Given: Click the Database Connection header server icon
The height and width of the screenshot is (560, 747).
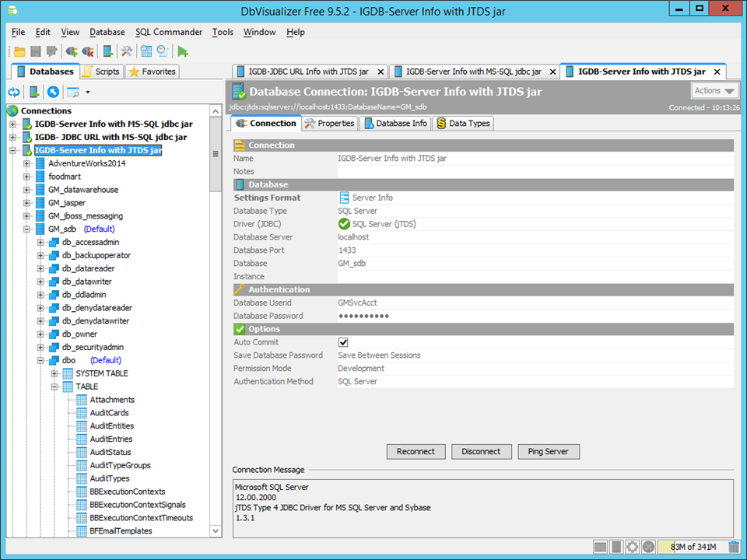Looking at the screenshot, I should (239, 92).
